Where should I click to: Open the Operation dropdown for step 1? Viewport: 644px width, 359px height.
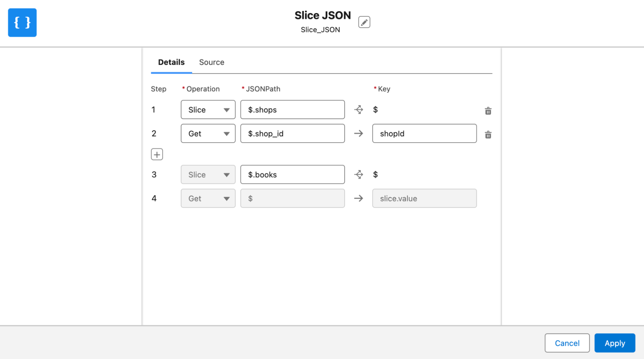point(208,109)
